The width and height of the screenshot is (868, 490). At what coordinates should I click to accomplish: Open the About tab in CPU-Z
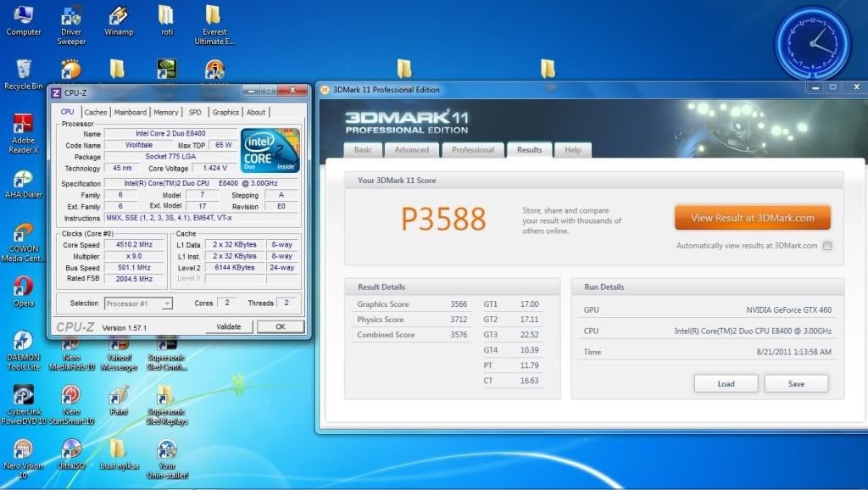[x=256, y=112]
